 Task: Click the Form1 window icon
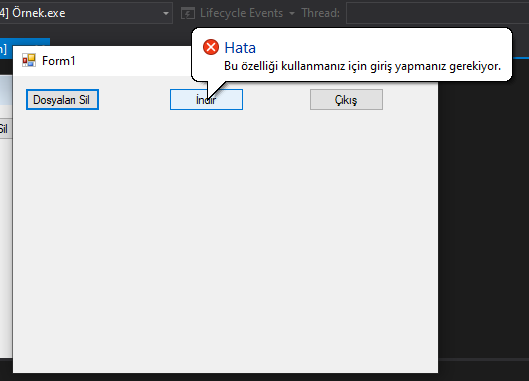pos(29,60)
